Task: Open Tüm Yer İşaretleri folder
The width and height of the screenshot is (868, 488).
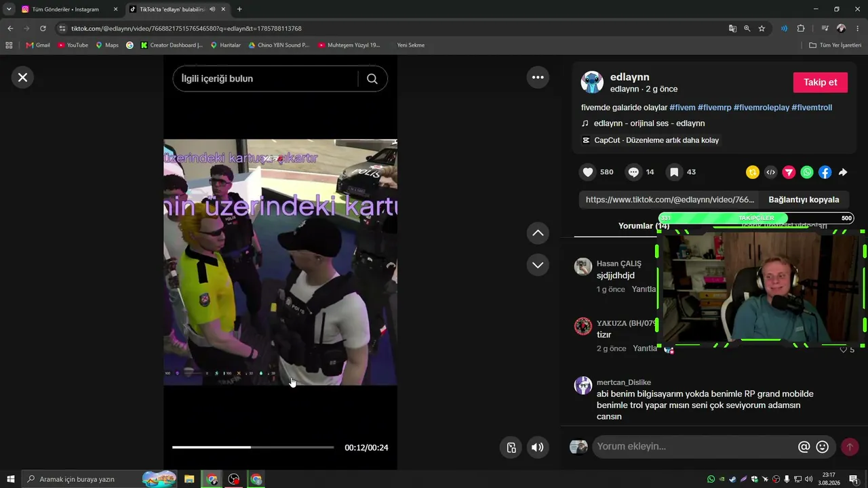Action: click(835, 45)
